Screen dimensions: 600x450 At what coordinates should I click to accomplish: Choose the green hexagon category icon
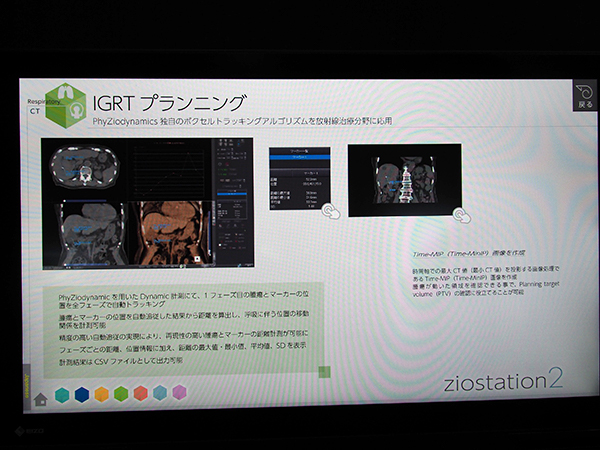[x=121, y=393]
